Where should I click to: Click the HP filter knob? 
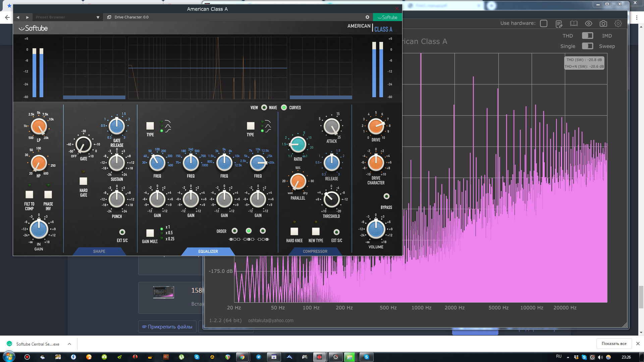click(x=39, y=163)
